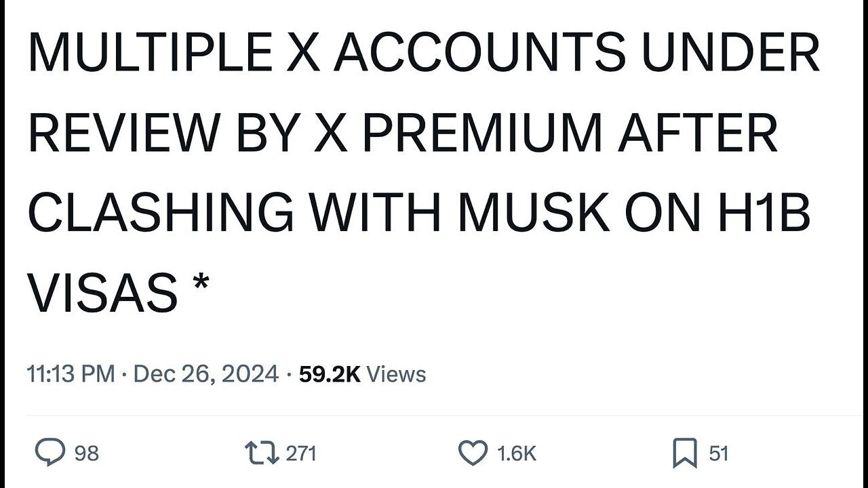Image resolution: width=868 pixels, height=488 pixels.
Task: Click the repost arrows icon
Action: click(263, 453)
